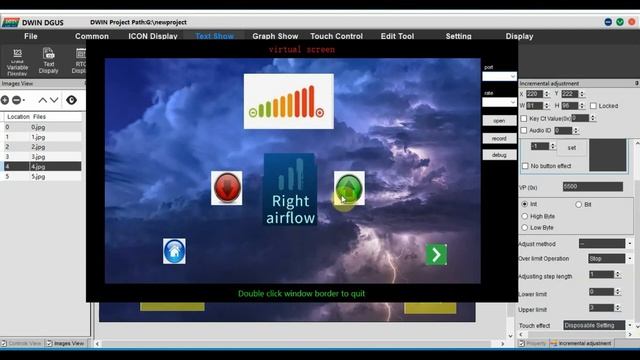This screenshot has width=640, height=360.
Task: Click the Right airflow icon
Action: coord(290,189)
